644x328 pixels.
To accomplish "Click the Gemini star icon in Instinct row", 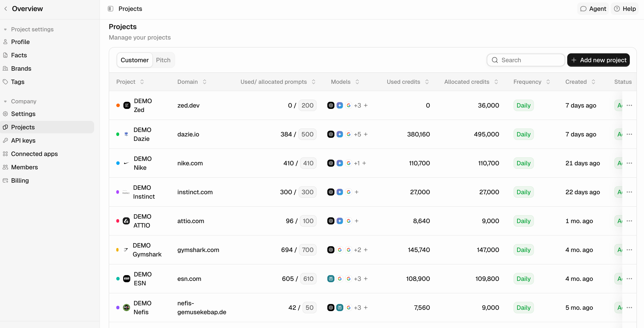I will pos(340,192).
